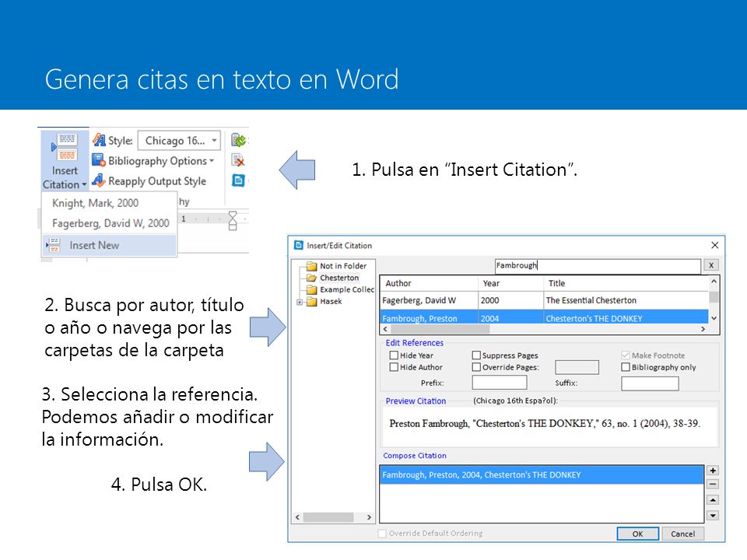Click the Not in Folder folder icon

(x=312, y=266)
